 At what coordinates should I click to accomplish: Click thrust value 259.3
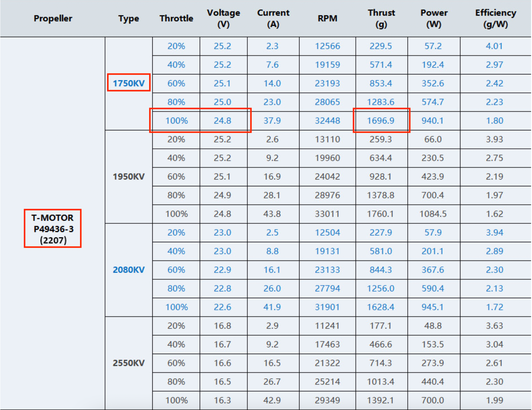(381, 139)
